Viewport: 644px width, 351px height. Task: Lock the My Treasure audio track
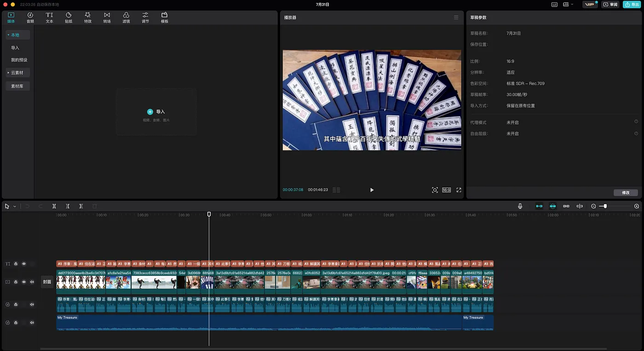coord(16,322)
